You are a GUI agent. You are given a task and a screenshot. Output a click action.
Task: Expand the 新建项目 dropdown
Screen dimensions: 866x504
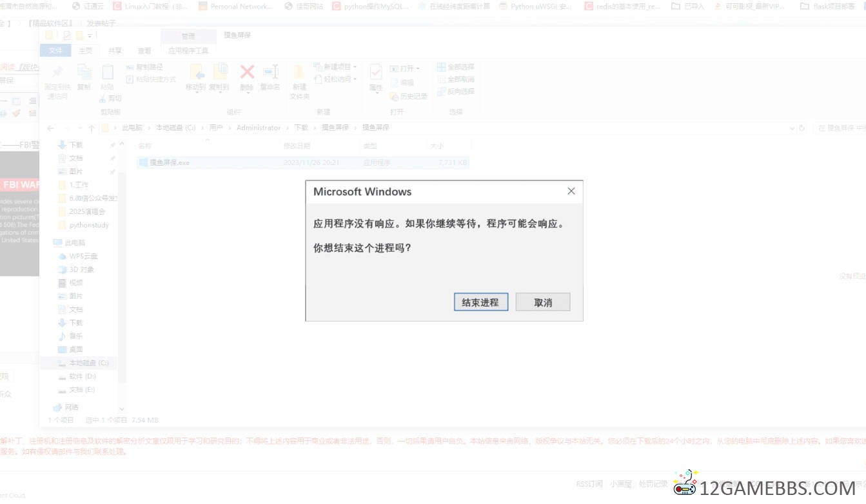pyautogui.click(x=335, y=67)
